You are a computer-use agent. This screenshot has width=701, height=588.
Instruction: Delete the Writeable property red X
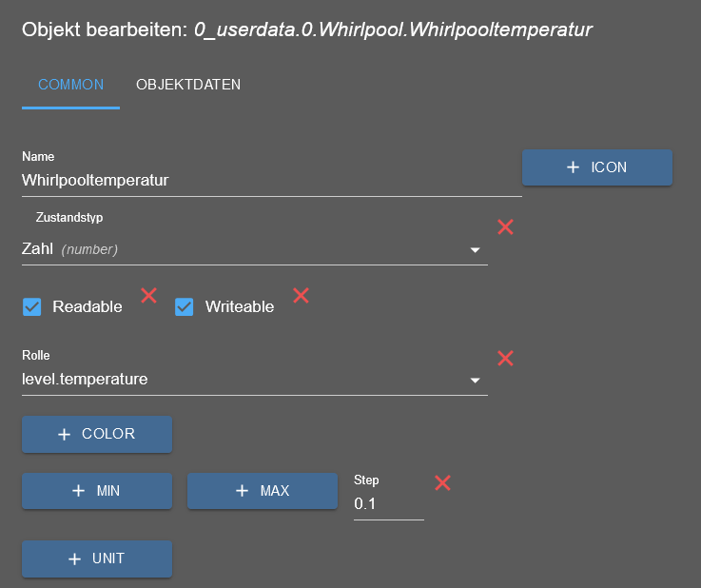301,295
